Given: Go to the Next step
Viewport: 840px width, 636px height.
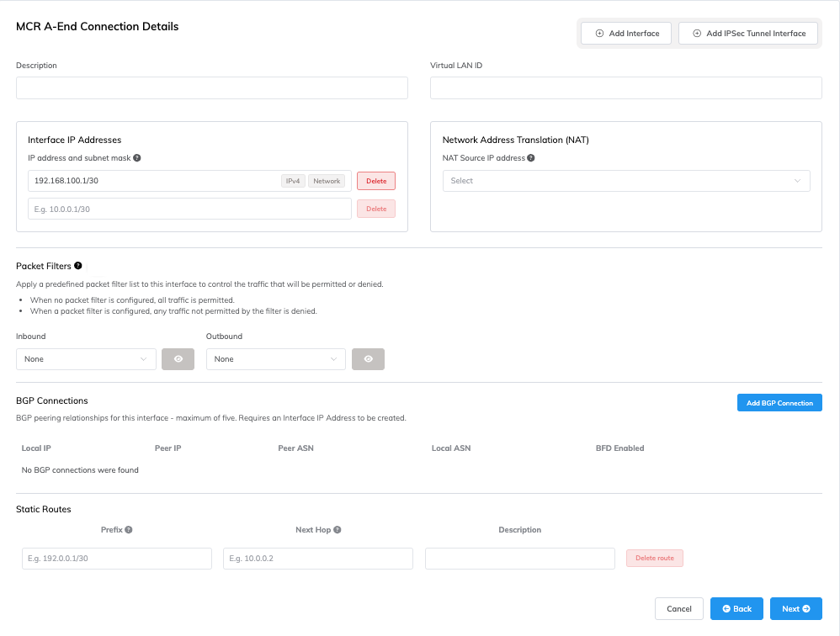Looking at the screenshot, I should (795, 609).
